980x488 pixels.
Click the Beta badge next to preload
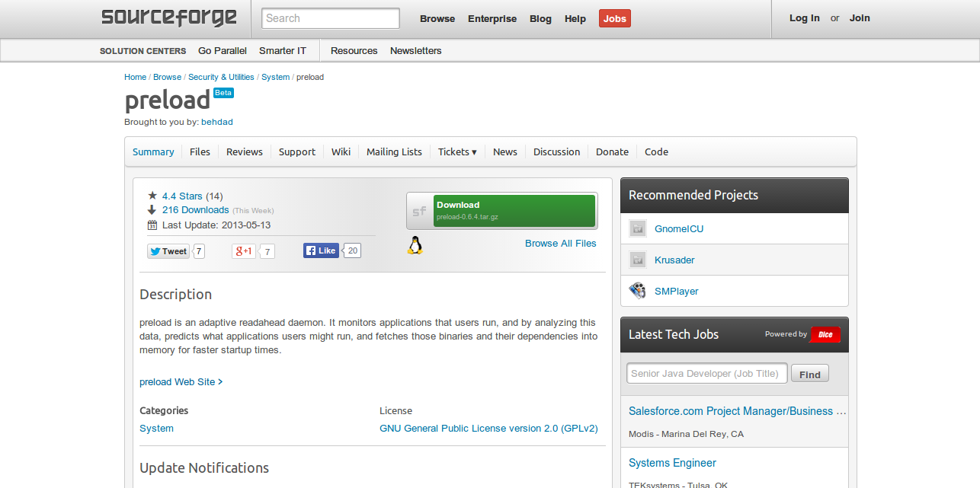(x=223, y=93)
